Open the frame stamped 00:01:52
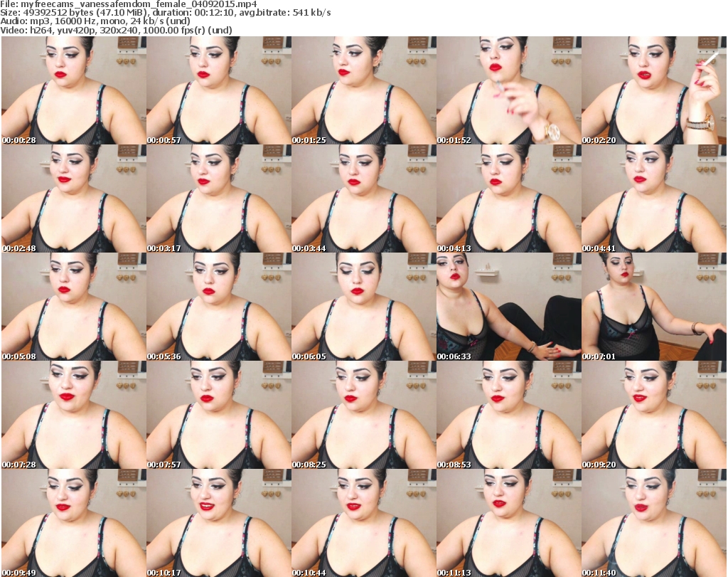This screenshot has width=728, height=577. 509,90
